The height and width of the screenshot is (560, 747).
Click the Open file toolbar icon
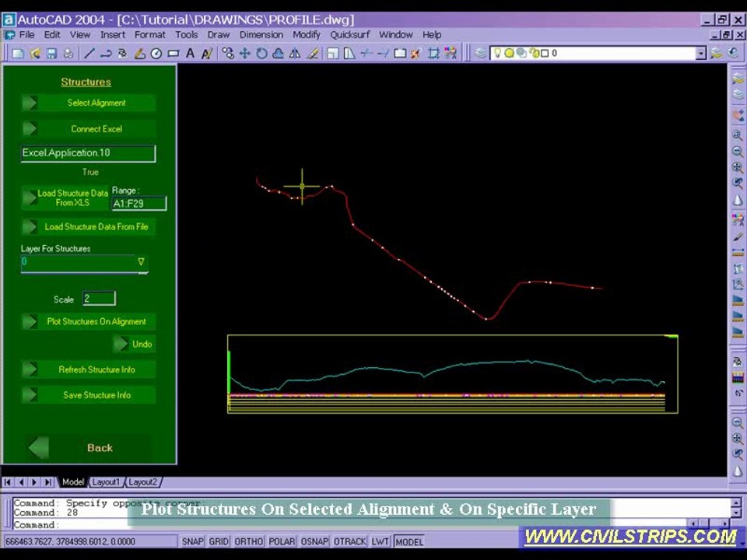pos(35,54)
